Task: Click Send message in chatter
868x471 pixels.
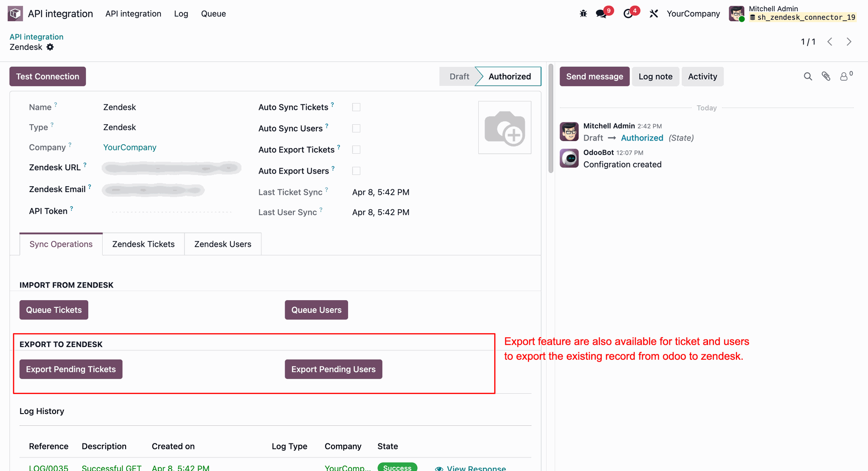Action: click(x=594, y=76)
